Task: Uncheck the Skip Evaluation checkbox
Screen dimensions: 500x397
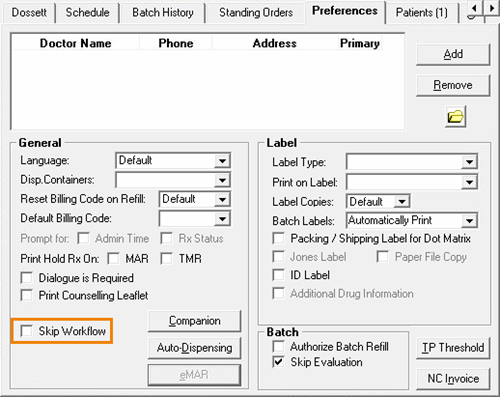Action: [x=278, y=362]
